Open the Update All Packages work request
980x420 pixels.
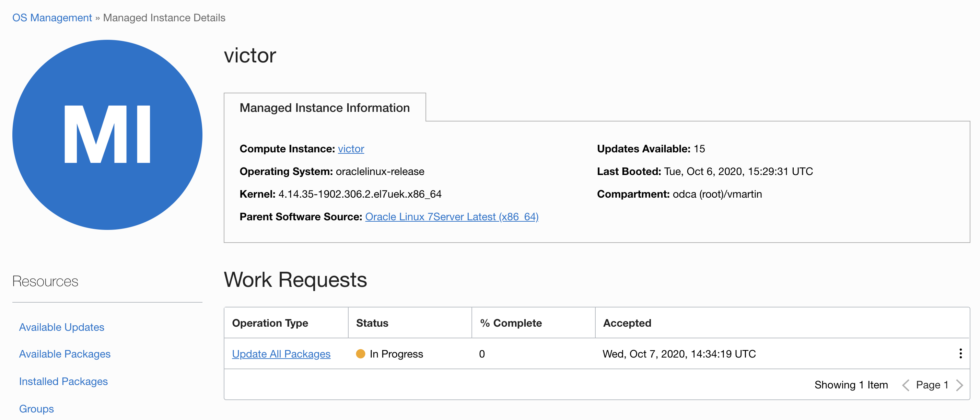pyautogui.click(x=281, y=354)
